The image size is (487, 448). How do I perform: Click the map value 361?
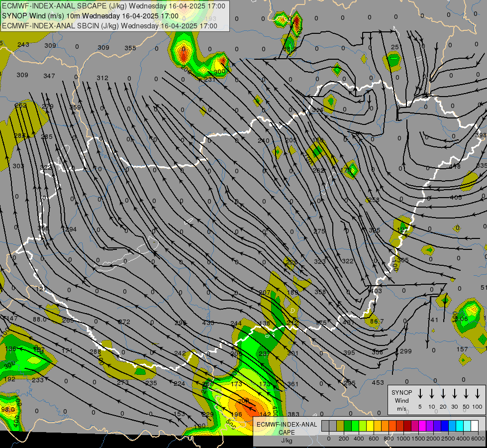pos(292,384)
